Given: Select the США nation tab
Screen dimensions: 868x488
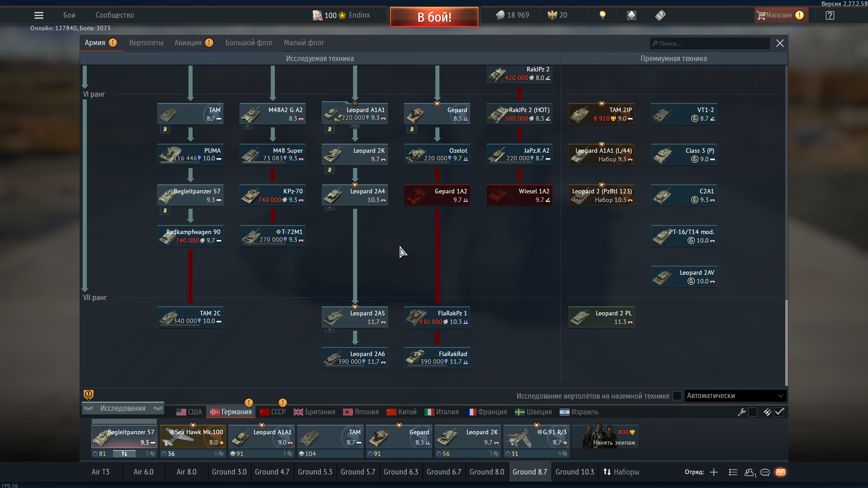Looking at the screenshot, I should (x=189, y=412).
